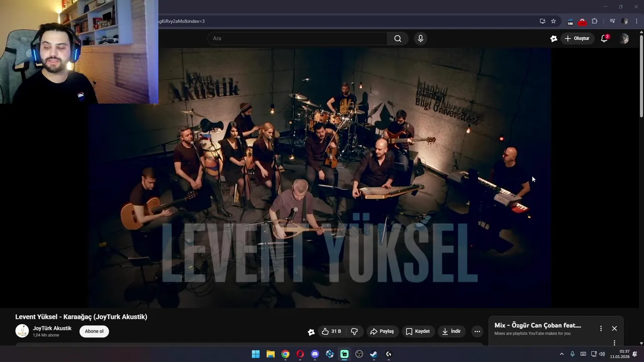Screen dimensions: 644x362
Task: Click the Mix - Özgür Can Çoban title
Action: pyautogui.click(x=537, y=325)
